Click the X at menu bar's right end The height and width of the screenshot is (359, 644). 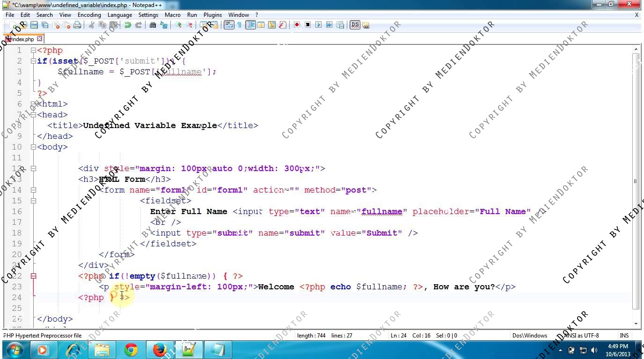coord(637,15)
